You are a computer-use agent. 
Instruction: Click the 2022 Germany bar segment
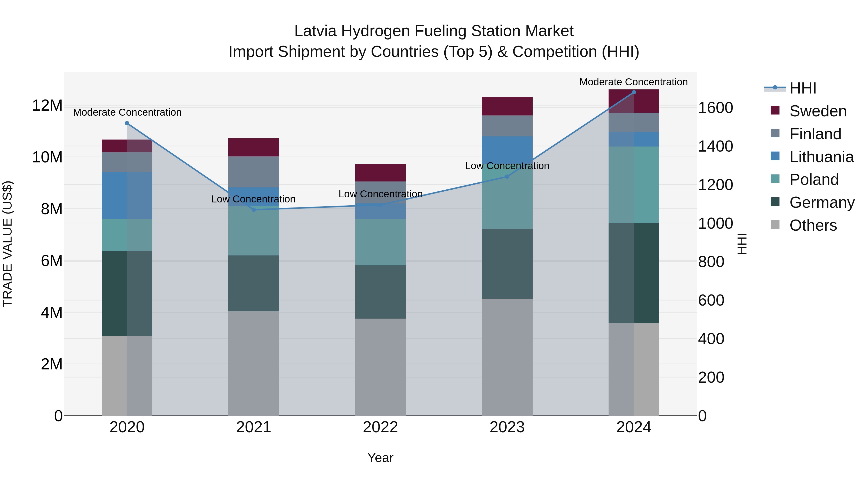[x=380, y=292]
